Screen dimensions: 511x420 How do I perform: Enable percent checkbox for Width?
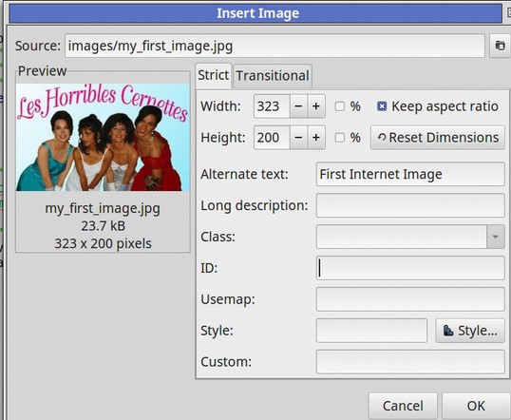click(340, 106)
